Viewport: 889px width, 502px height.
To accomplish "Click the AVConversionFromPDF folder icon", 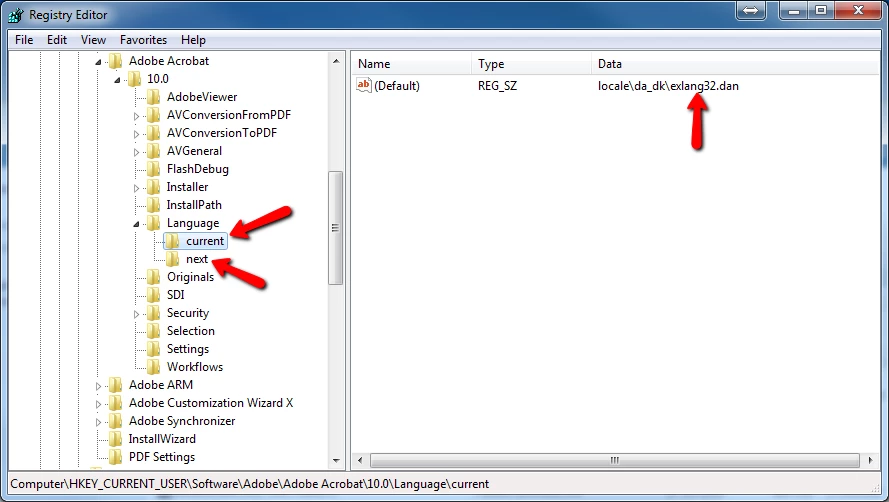I will 153,115.
